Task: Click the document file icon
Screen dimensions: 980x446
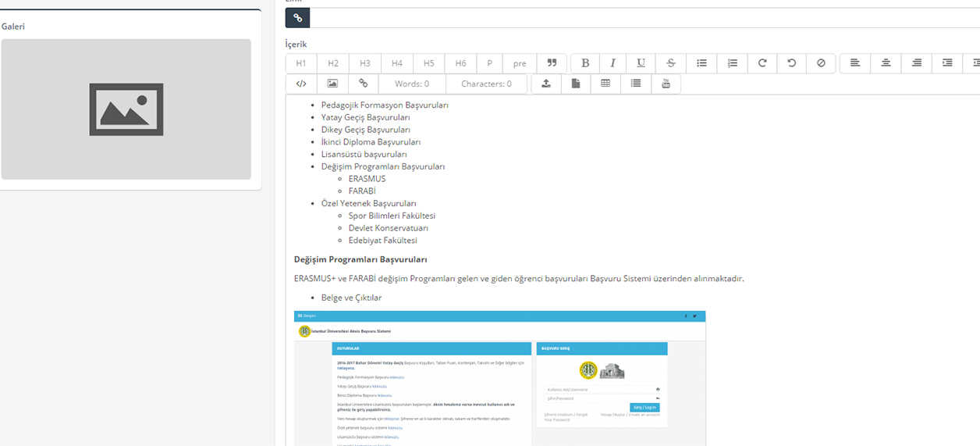Action: click(576, 84)
